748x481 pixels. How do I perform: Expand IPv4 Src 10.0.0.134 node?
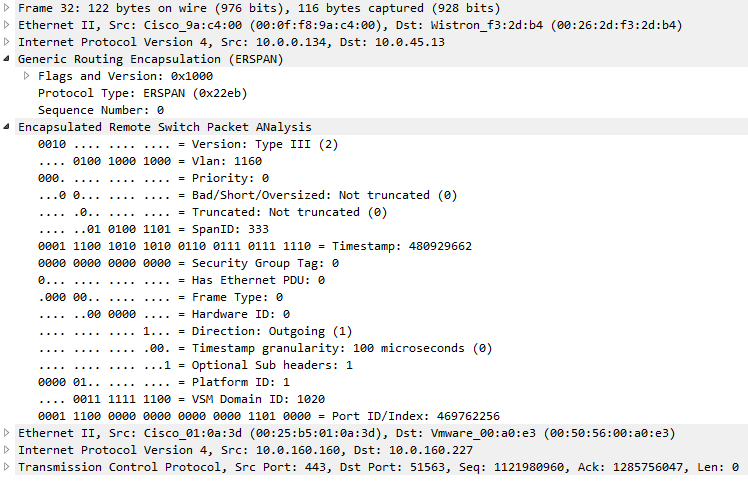click(6, 42)
